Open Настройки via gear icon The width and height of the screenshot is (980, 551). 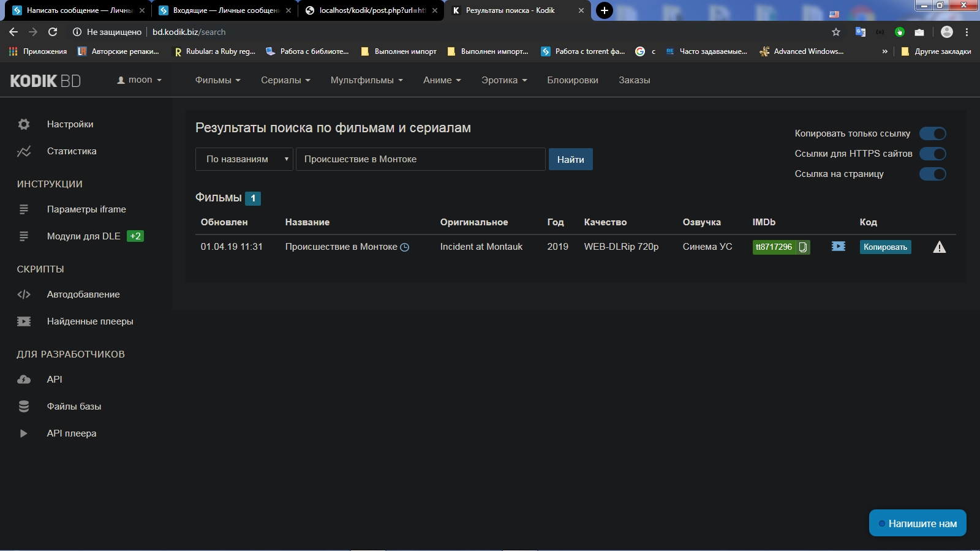tap(24, 124)
